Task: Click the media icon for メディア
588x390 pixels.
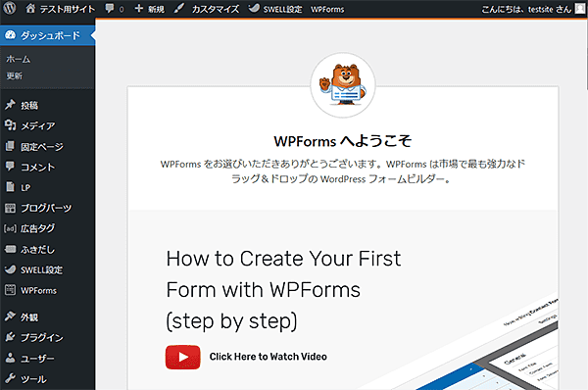Action: [10, 124]
